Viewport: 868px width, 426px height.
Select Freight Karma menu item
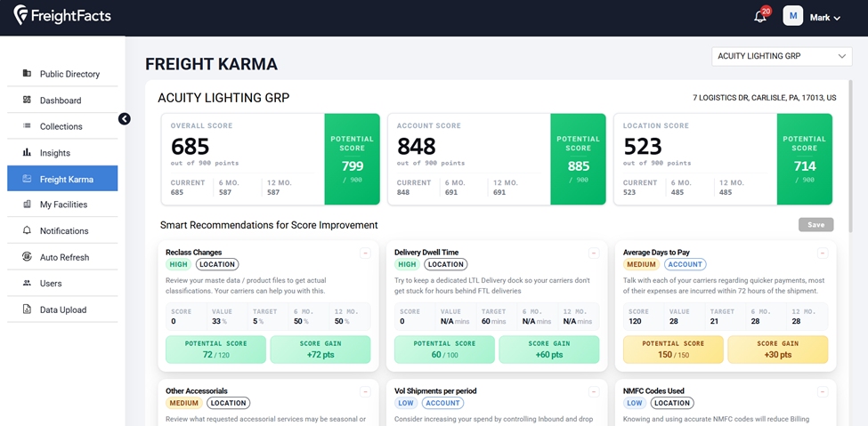(62, 179)
